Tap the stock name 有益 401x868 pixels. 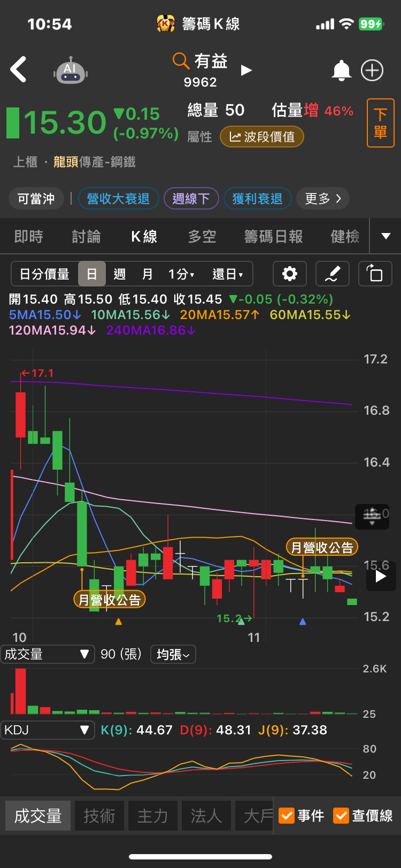point(211,61)
